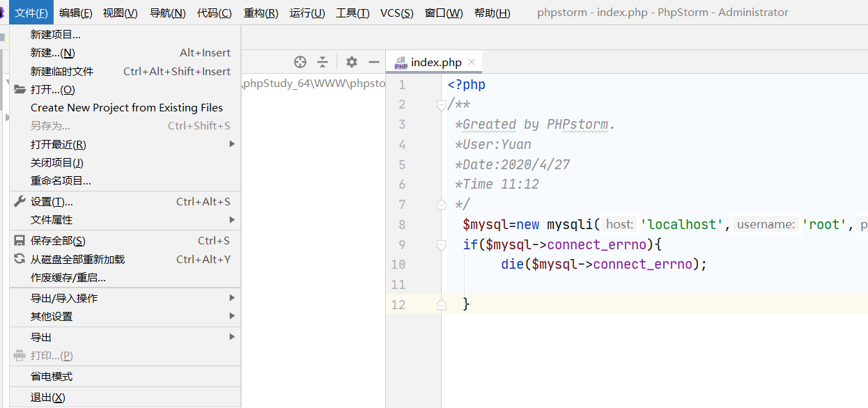Open the 窗口(W) menu
This screenshot has height=408, width=868.
(444, 13)
